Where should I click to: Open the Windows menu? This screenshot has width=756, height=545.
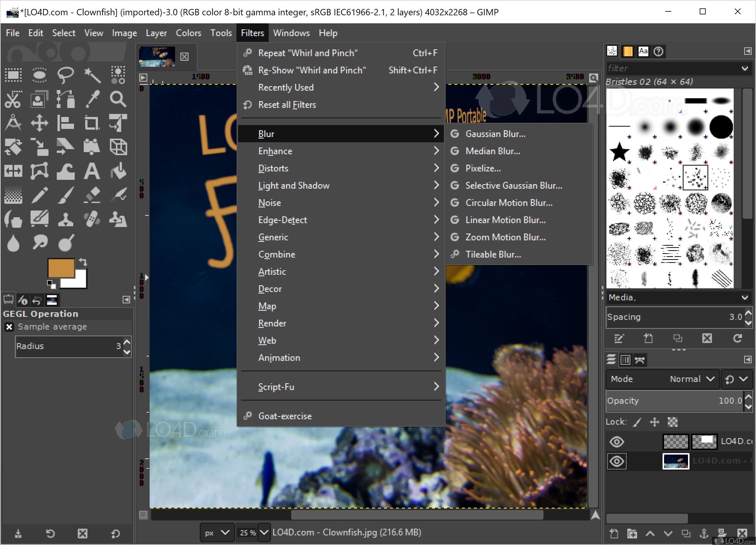(x=291, y=33)
